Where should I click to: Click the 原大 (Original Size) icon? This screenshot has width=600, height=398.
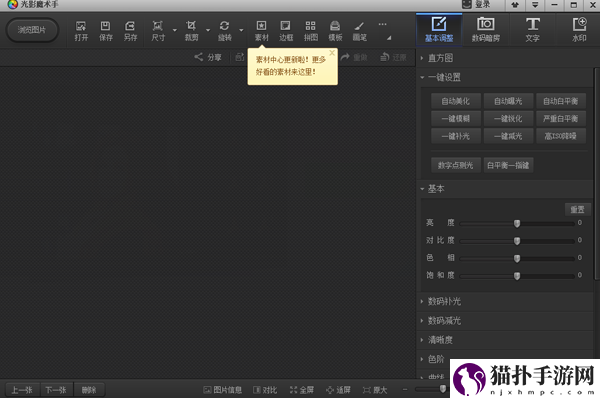point(367,390)
